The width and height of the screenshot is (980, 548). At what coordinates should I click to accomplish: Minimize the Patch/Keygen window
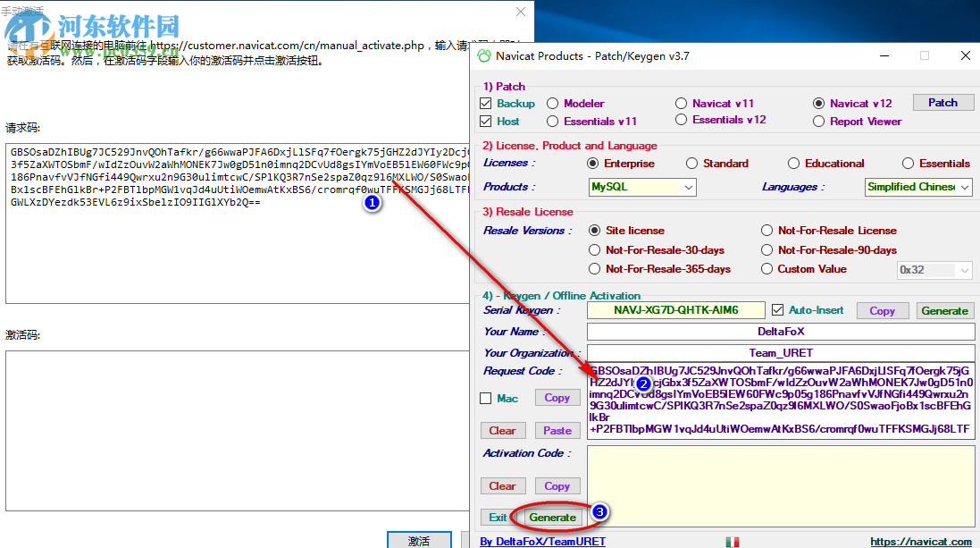(884, 55)
